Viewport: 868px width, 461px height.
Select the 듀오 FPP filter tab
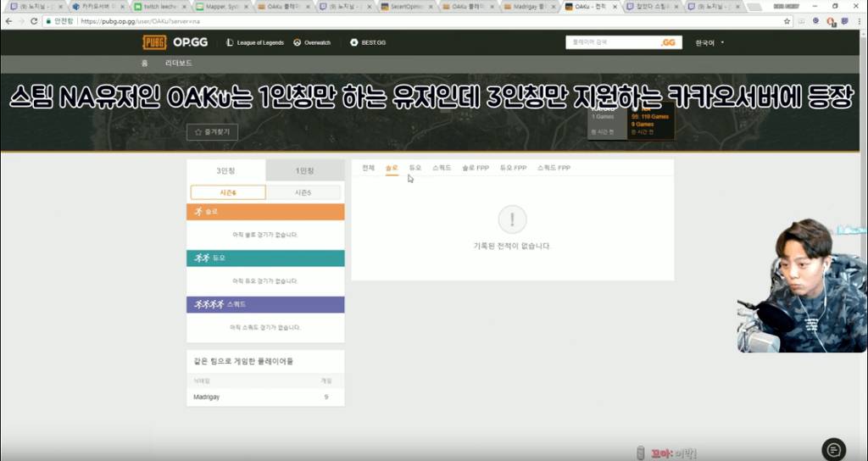[x=513, y=168]
